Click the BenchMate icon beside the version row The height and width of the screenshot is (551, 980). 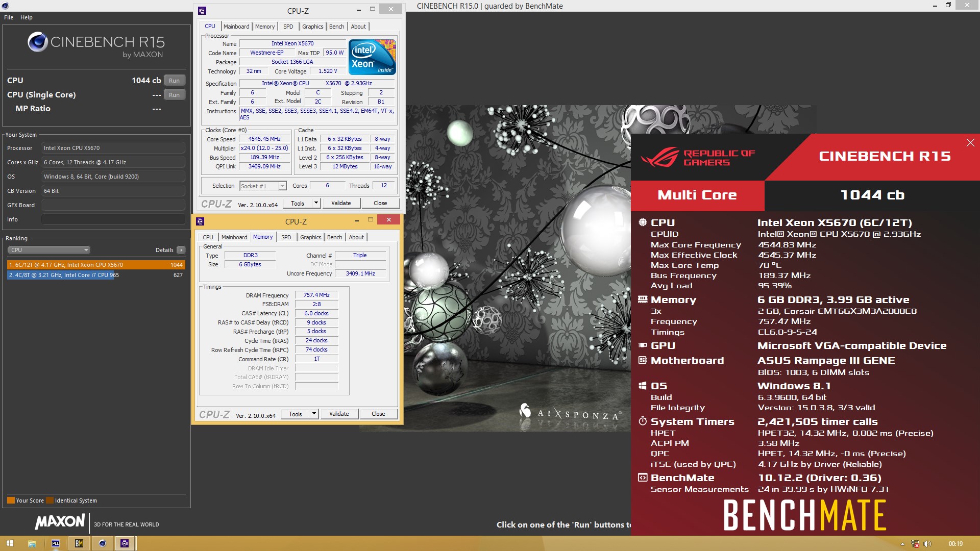tap(643, 478)
